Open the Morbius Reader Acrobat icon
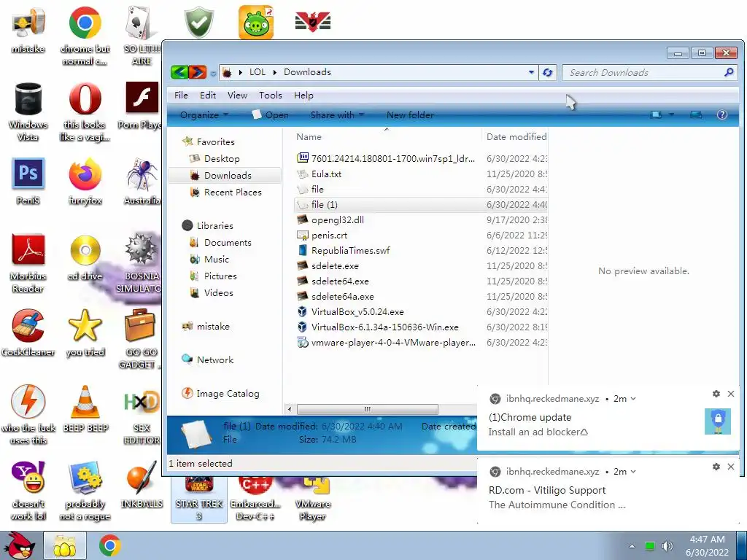Screen dimensions: 747x560 28,262
